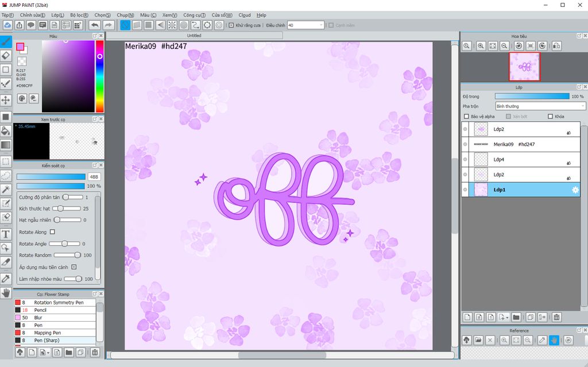Click the Redo arrow in the toolbar
This screenshot has height=367, width=588.
tap(108, 25)
